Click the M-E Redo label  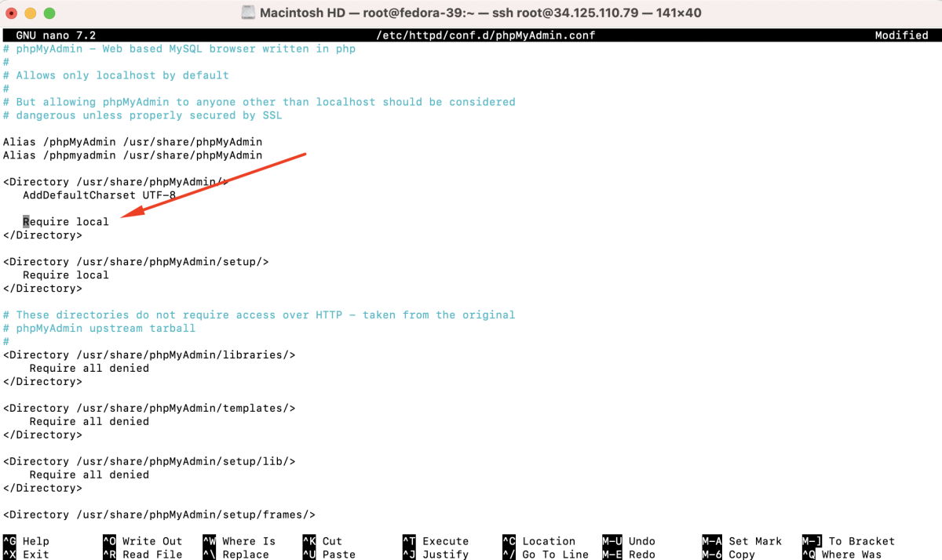click(642, 555)
